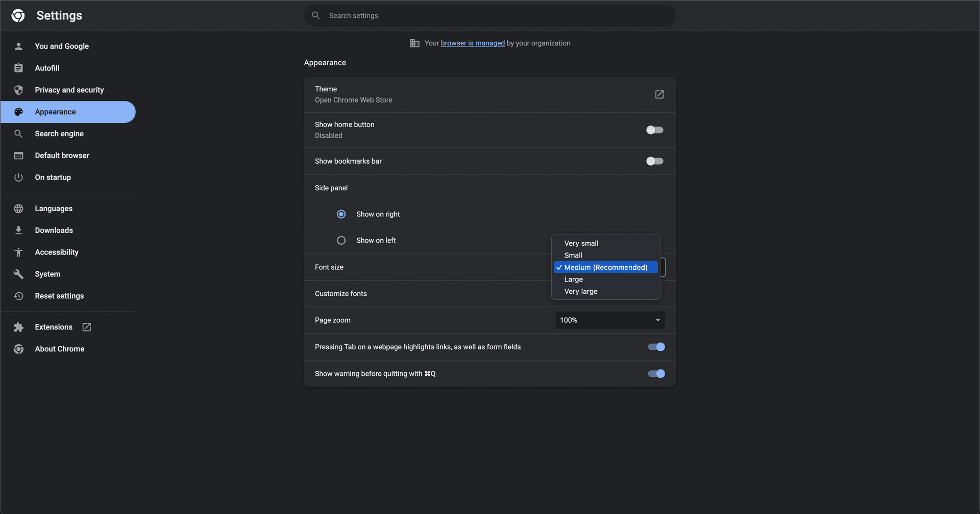This screenshot has height=514, width=980.
Task: Select Show on left radio button
Action: 341,240
